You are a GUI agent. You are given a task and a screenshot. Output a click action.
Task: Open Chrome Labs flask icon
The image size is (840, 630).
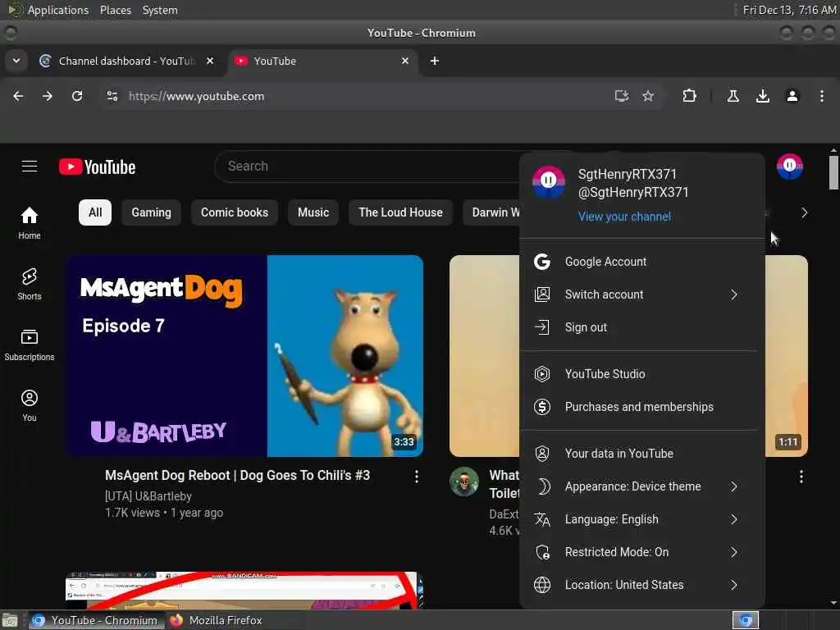(x=733, y=96)
